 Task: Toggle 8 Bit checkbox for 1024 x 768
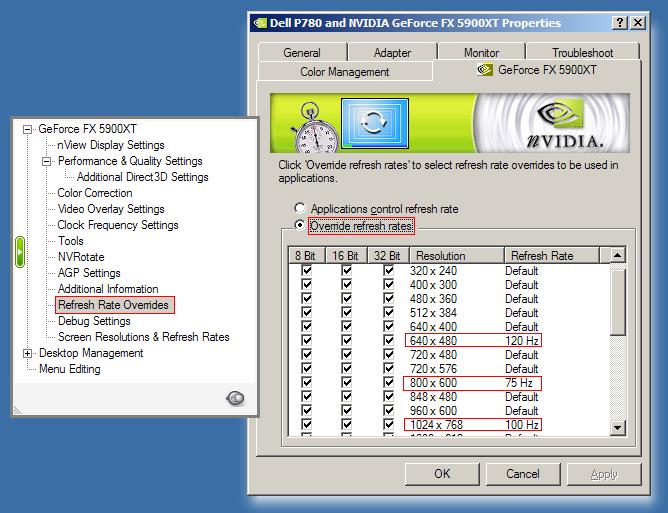tap(306, 424)
